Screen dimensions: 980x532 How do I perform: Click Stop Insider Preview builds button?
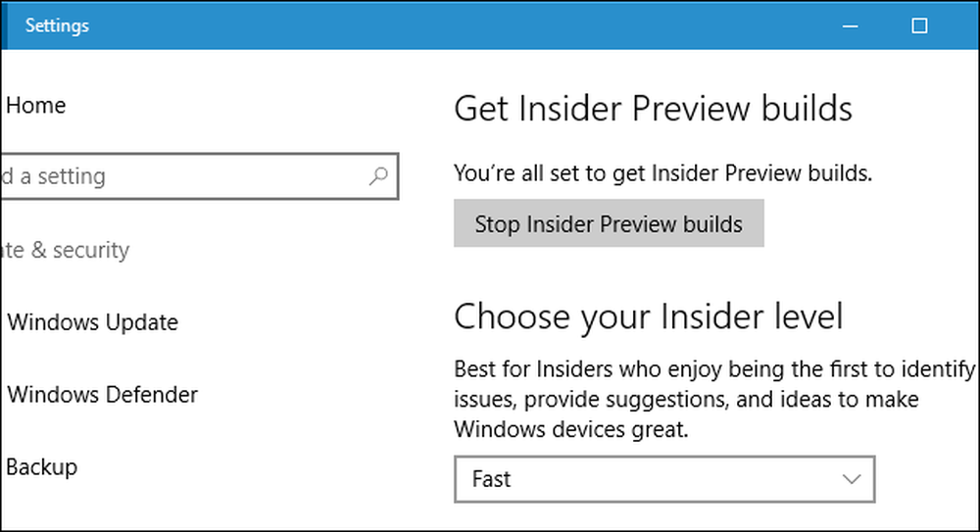pos(609,223)
